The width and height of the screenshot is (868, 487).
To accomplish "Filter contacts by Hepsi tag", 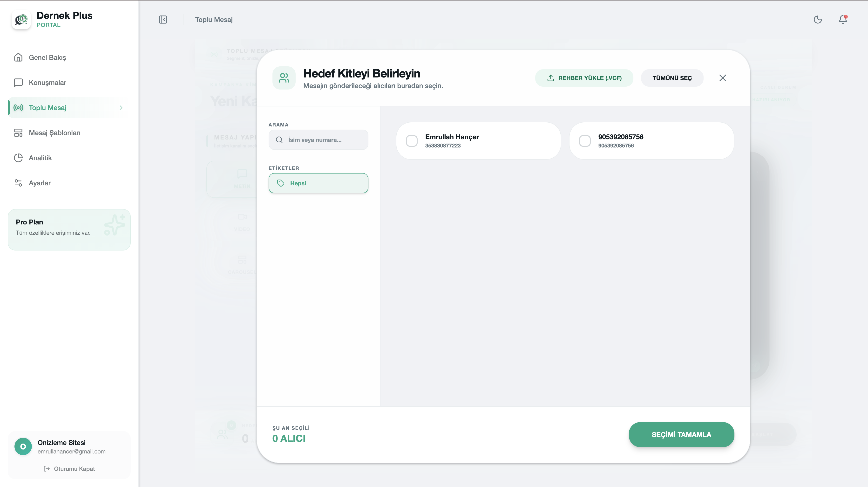I will [x=318, y=183].
